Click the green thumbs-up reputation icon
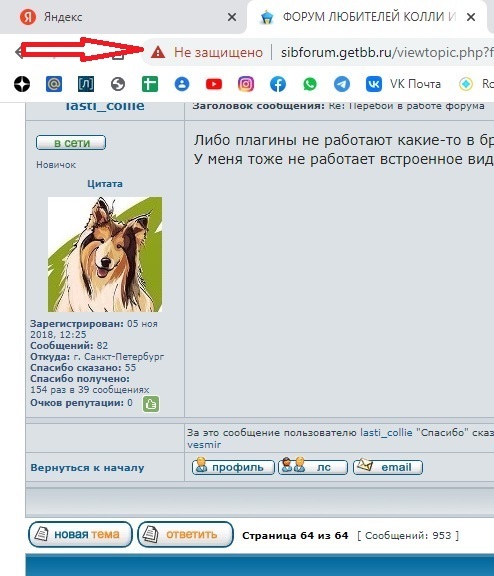This screenshot has width=494, height=576. pos(151,404)
